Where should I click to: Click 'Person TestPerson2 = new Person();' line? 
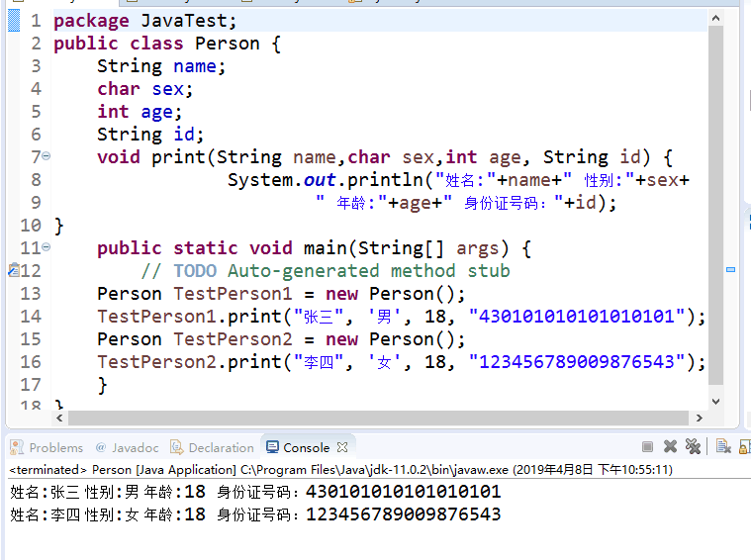coord(281,339)
